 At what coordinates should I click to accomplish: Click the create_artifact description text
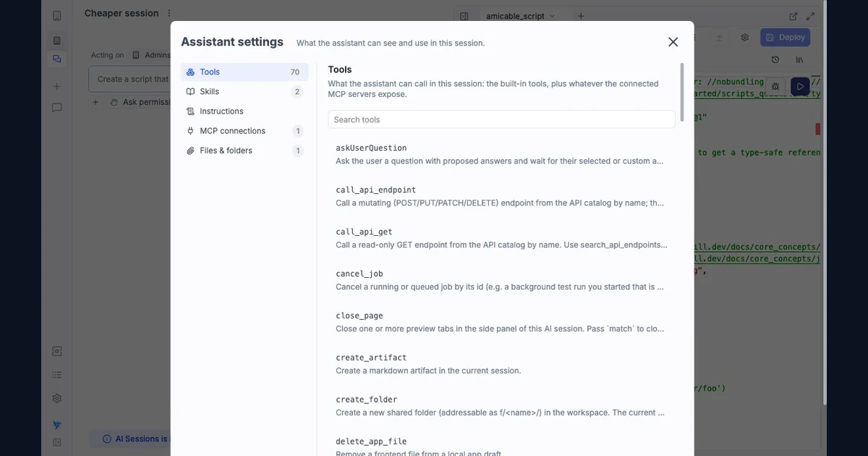pos(428,371)
